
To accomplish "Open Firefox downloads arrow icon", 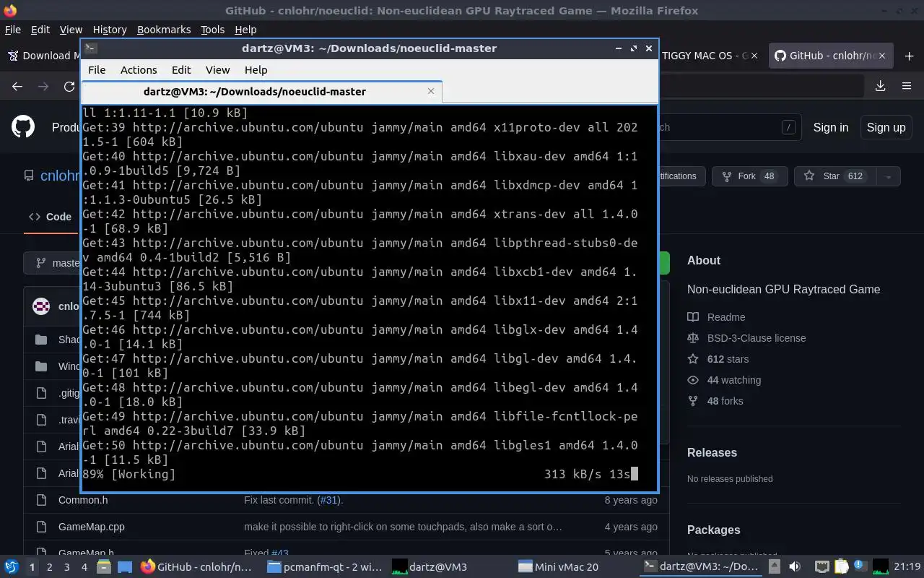I will point(881,86).
